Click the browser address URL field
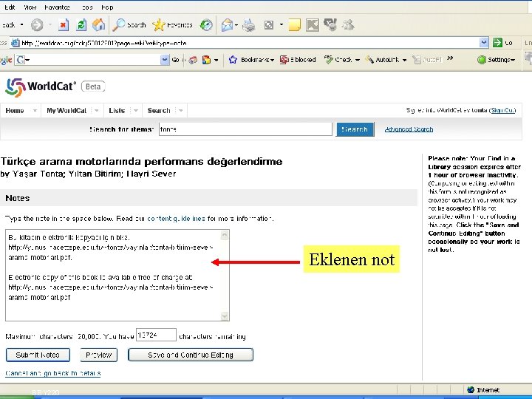 click(x=250, y=43)
